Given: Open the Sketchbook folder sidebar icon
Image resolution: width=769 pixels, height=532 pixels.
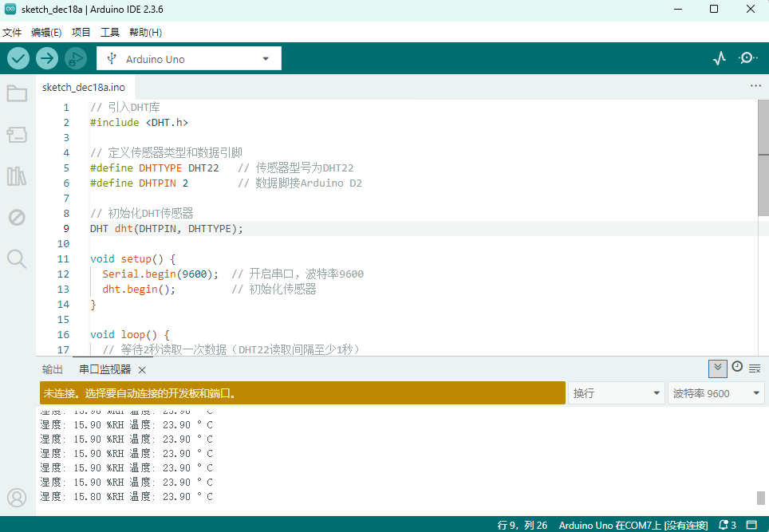Looking at the screenshot, I should click(17, 93).
